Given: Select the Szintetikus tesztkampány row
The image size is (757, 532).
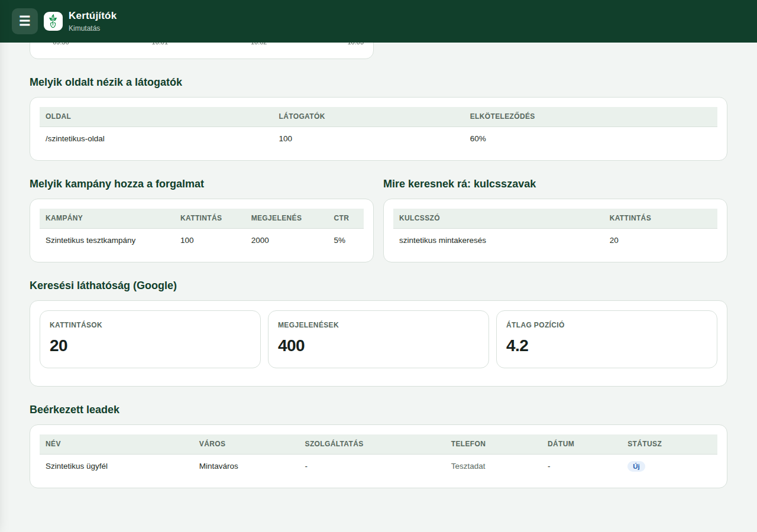Looking at the screenshot, I should point(202,241).
